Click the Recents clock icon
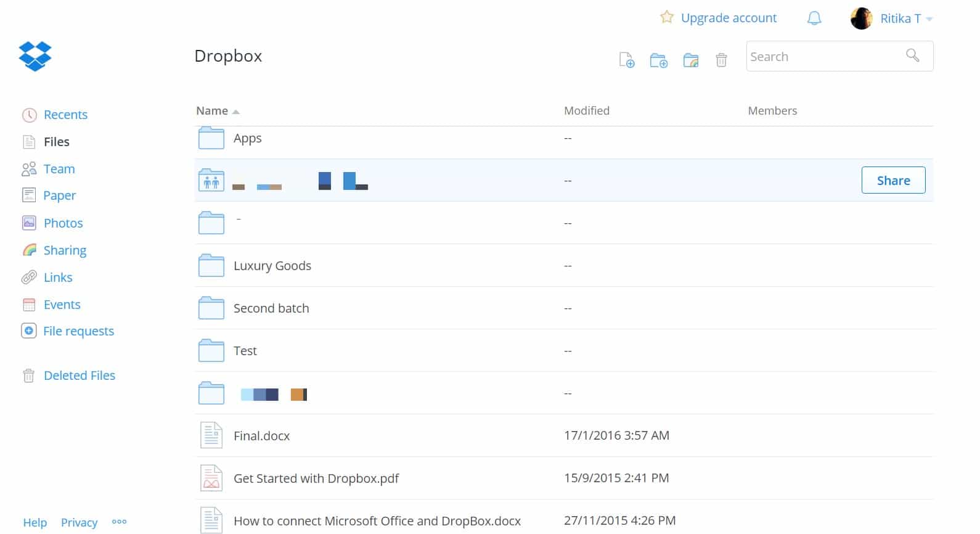The image size is (980, 534). point(29,115)
